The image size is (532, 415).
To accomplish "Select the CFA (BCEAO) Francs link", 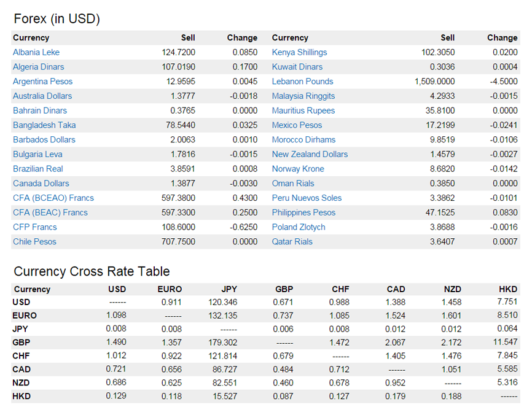I will point(53,198).
